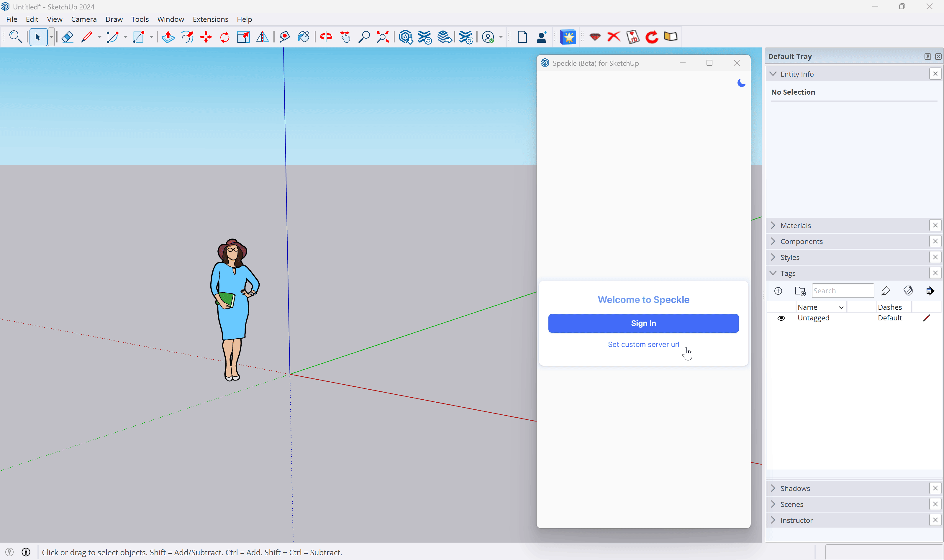Select the Eraser tool icon
This screenshot has height=560, width=944.
pos(67,37)
